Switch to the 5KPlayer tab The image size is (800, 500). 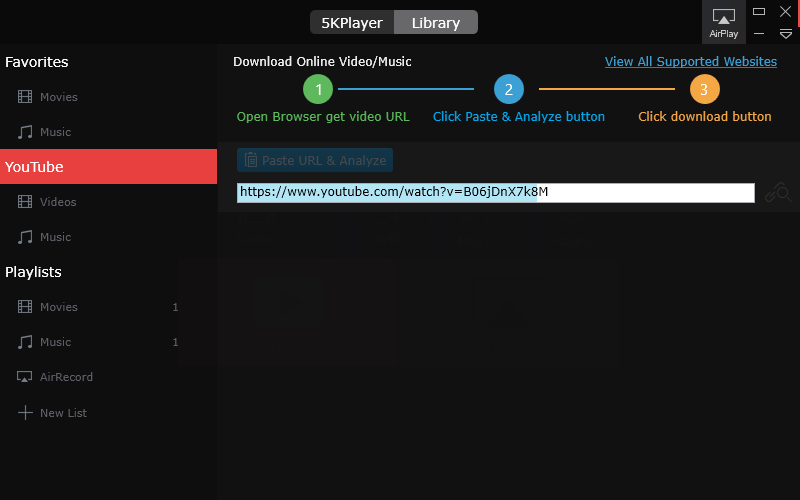tap(352, 22)
